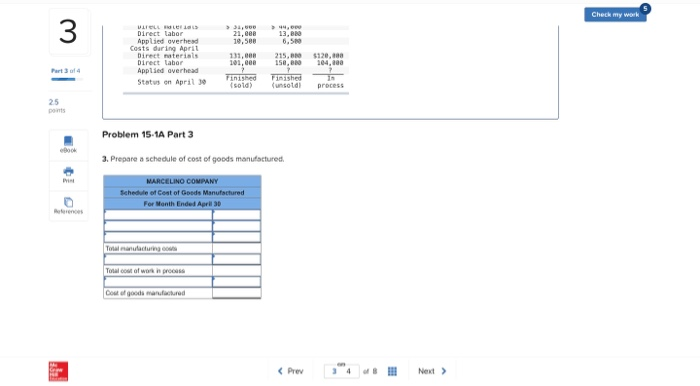
Task: Open first row label dropdown in schedule
Action: click(x=158, y=215)
